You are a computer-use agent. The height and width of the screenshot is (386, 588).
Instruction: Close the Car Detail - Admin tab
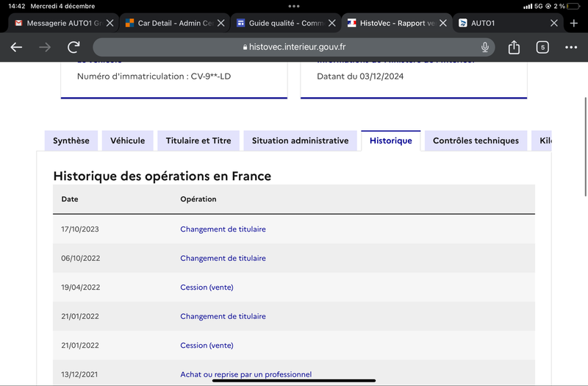(221, 24)
